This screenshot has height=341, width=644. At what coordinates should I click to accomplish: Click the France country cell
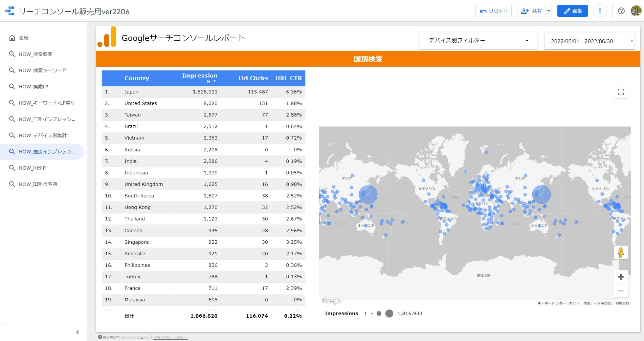click(132, 288)
